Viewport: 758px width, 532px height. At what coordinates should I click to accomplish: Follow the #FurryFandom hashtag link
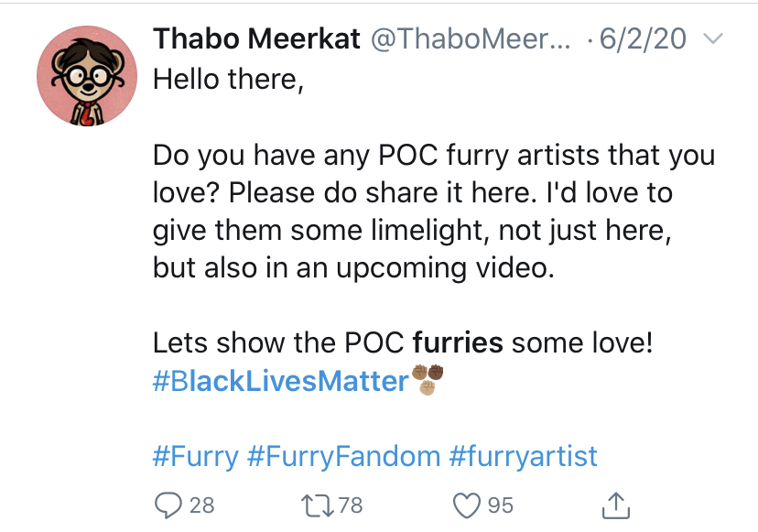343,457
